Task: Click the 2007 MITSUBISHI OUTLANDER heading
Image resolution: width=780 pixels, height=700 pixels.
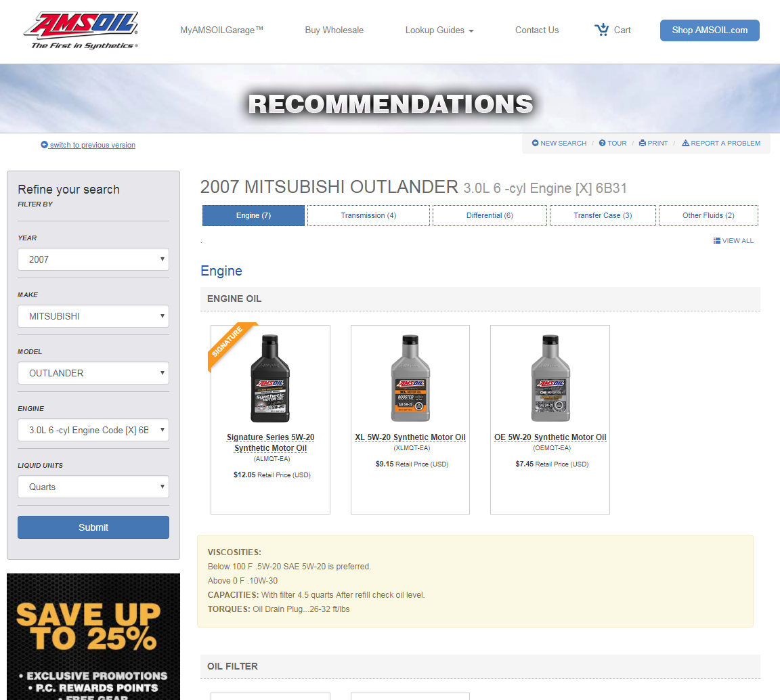Action: point(329,187)
